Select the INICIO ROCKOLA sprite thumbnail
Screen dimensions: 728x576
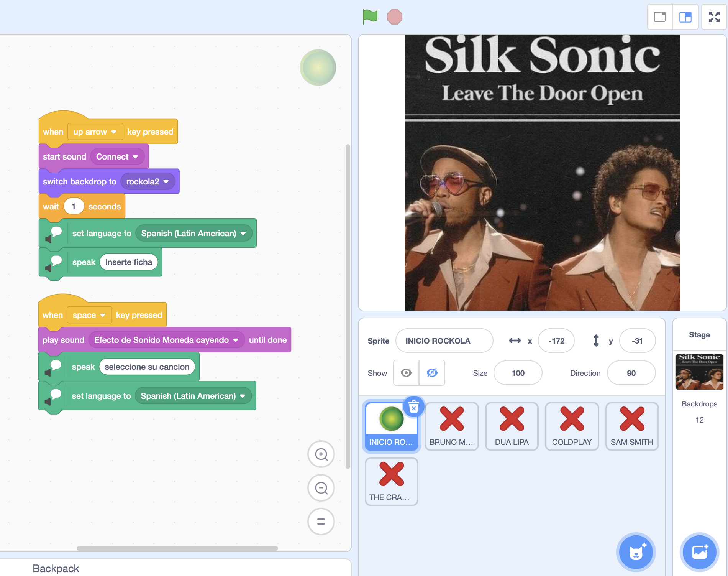click(391, 426)
